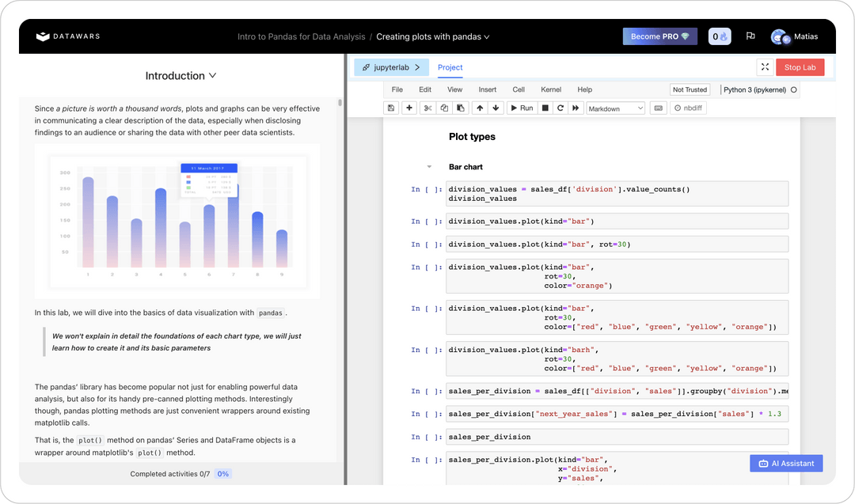The width and height of the screenshot is (855, 504).
Task: Open the View menu
Action: pos(454,90)
